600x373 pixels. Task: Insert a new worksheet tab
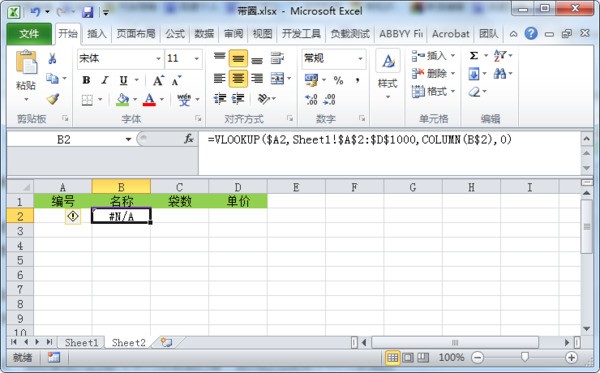166,342
